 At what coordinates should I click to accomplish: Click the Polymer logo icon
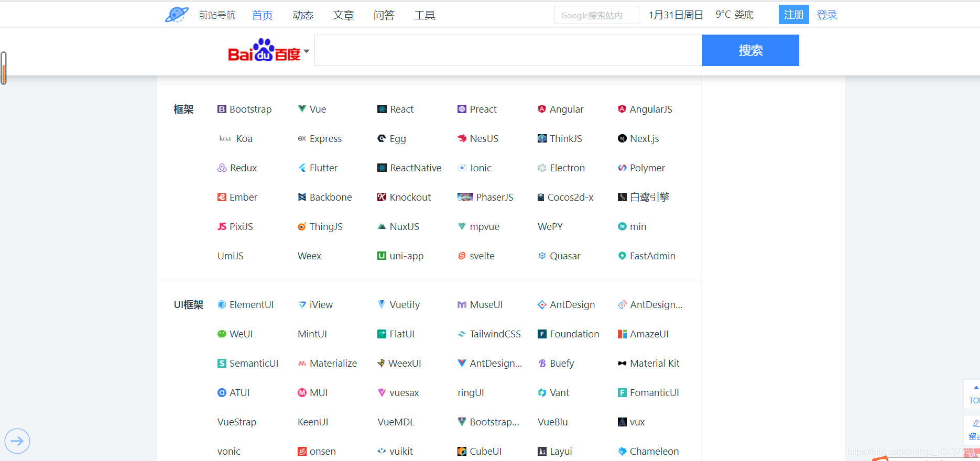tap(622, 168)
